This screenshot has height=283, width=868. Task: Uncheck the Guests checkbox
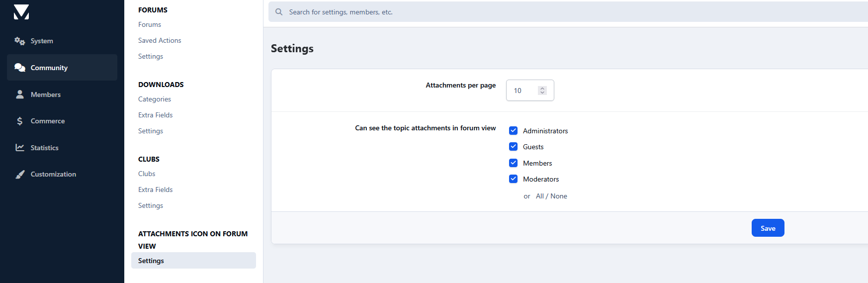click(x=514, y=147)
